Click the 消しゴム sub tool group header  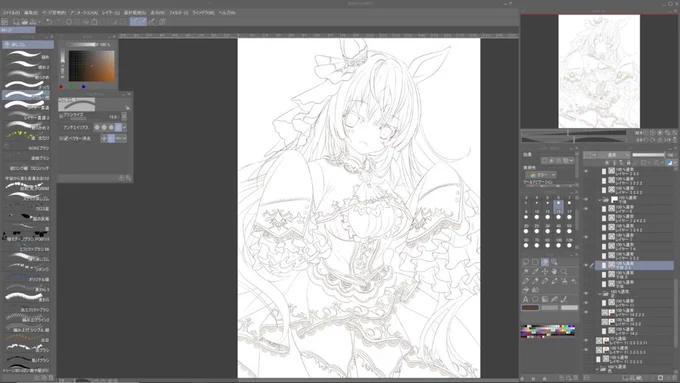point(28,44)
